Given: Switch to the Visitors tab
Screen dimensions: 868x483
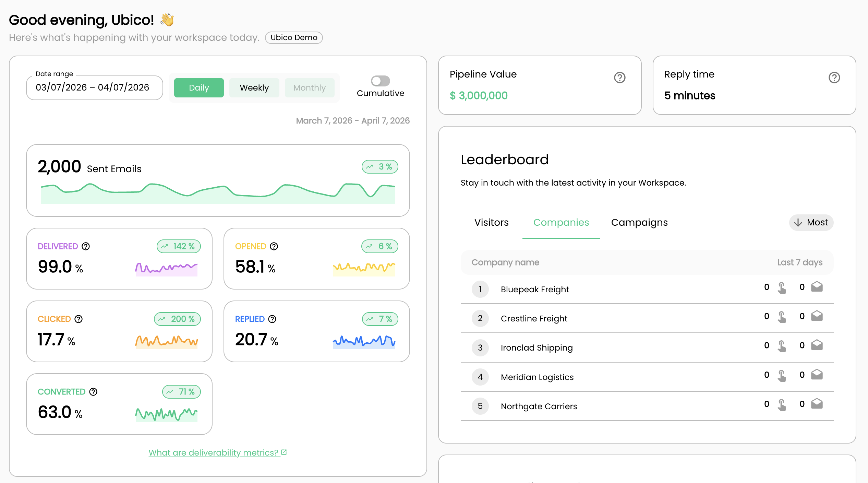Looking at the screenshot, I should pyautogui.click(x=491, y=223).
